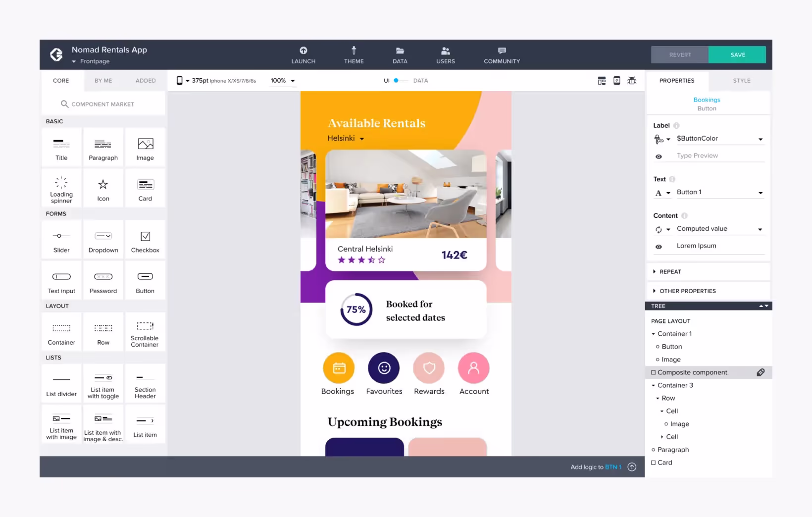Click the debug bug icon

[632, 81]
